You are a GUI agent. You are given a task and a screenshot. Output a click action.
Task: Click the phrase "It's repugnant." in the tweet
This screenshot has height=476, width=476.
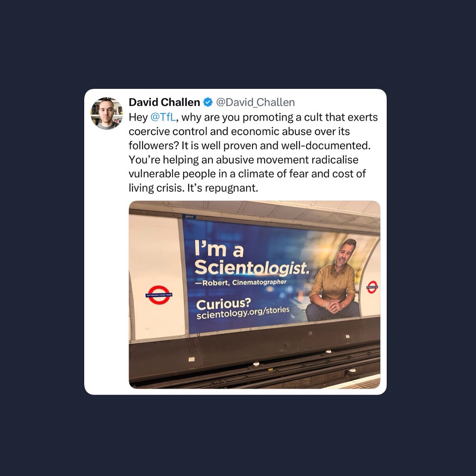(x=223, y=188)
